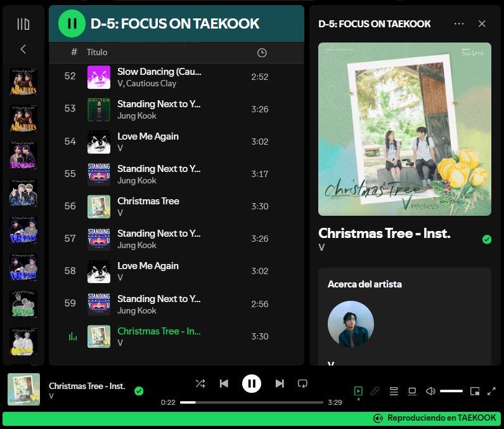Open the play queue
Screen dimensions: 504x429
point(394,391)
